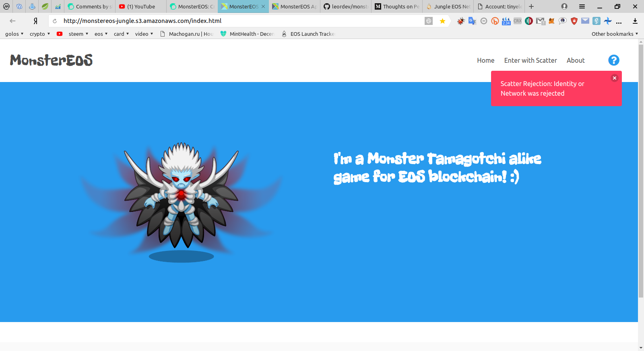
Task: Dismiss the Scatter Rejection notification
Action: 615,78
